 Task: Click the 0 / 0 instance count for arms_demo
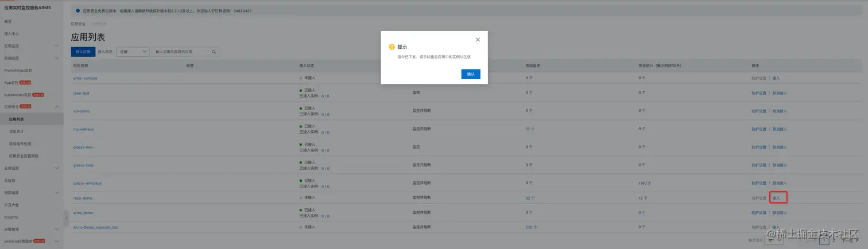click(x=325, y=216)
